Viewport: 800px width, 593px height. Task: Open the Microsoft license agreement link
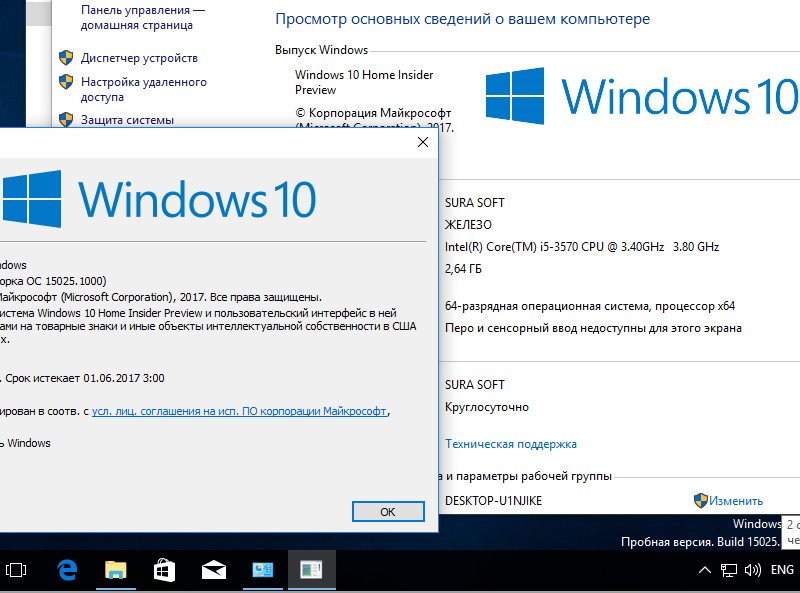coord(239,411)
